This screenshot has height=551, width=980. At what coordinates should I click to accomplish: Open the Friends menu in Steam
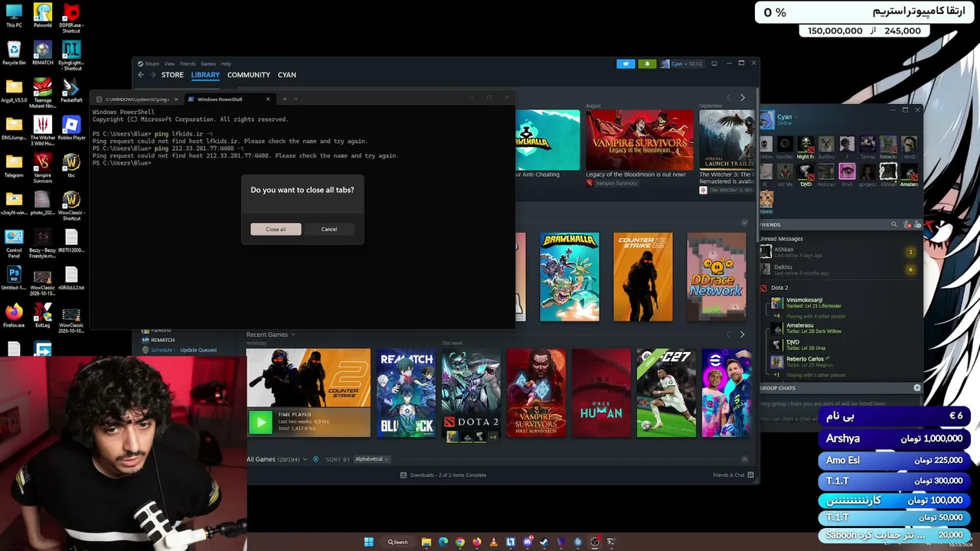click(x=188, y=64)
